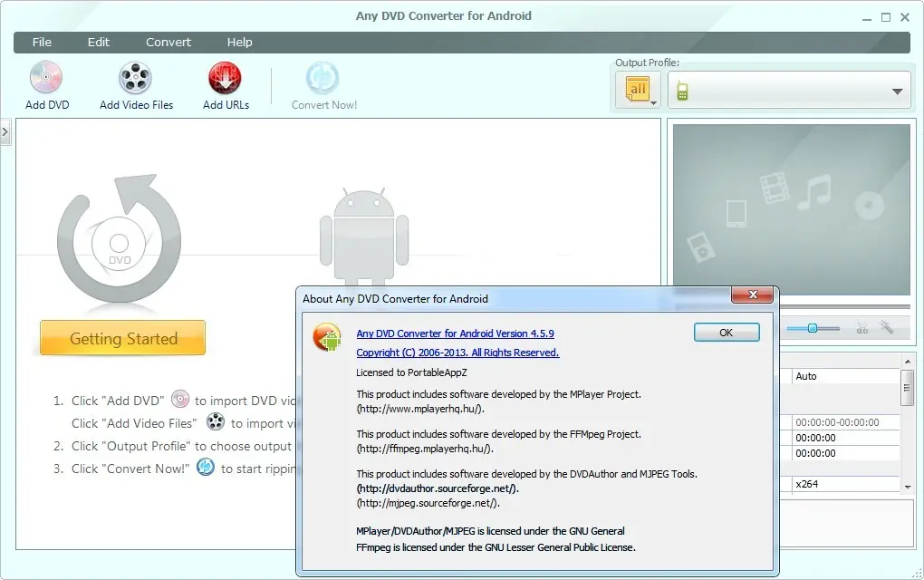Viewport: 924px width, 580px height.
Task: Click the Getting Started button
Action: [x=122, y=338]
